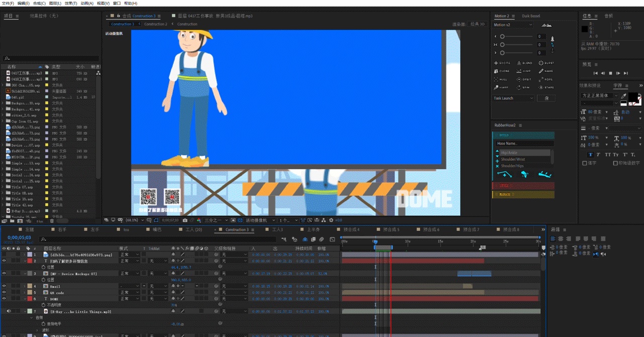Toggle visibility of MF - Device Mockups 07
This screenshot has height=337, width=644.
pos(4,274)
